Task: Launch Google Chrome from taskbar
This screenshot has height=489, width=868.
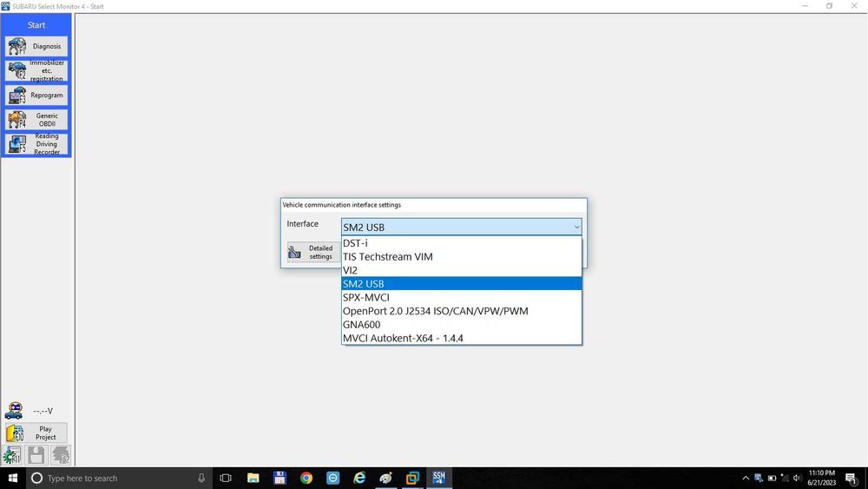Action: pos(306,478)
